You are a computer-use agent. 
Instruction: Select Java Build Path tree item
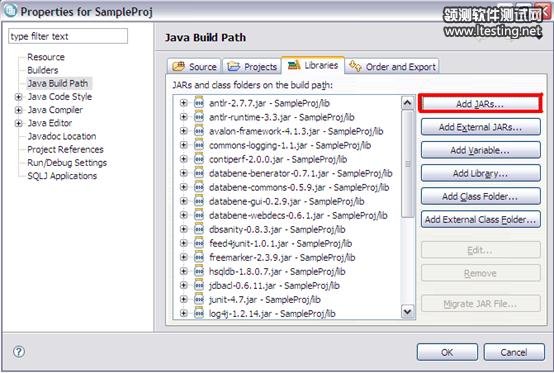point(58,83)
